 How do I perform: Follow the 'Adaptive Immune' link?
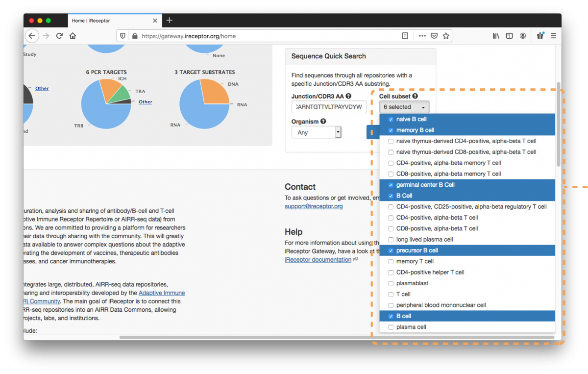pyautogui.click(x=162, y=293)
